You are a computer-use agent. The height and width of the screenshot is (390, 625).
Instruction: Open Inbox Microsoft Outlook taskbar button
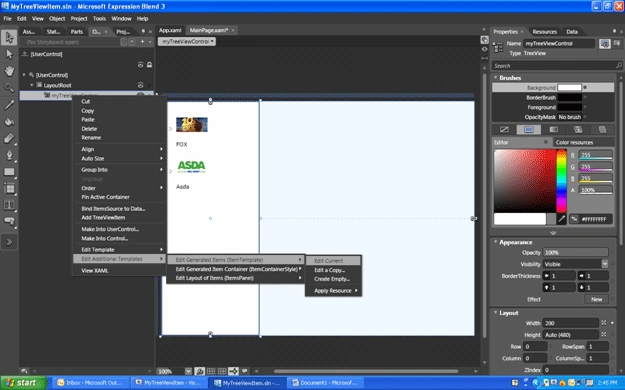click(x=90, y=383)
